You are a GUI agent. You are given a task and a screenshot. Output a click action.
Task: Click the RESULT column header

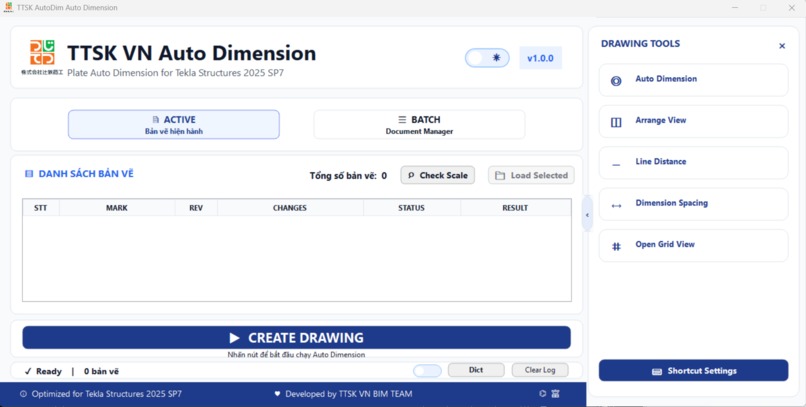pos(515,208)
